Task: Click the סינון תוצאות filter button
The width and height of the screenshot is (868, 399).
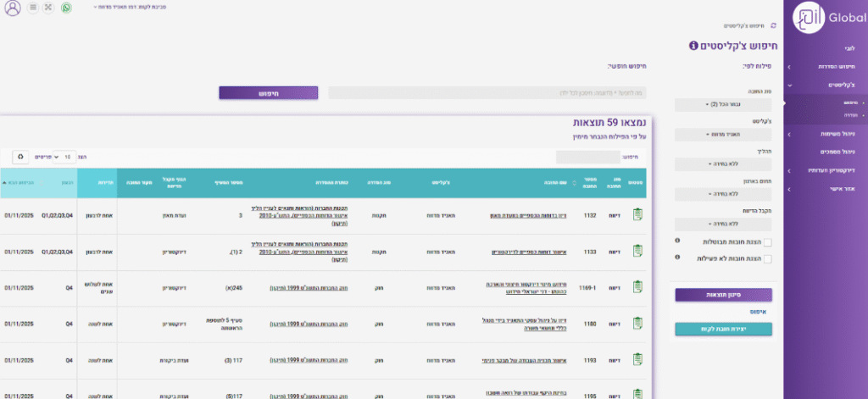Action: [x=723, y=295]
